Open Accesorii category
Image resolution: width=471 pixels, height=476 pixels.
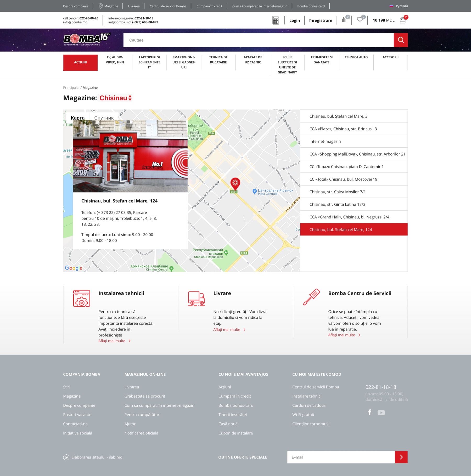point(390,57)
